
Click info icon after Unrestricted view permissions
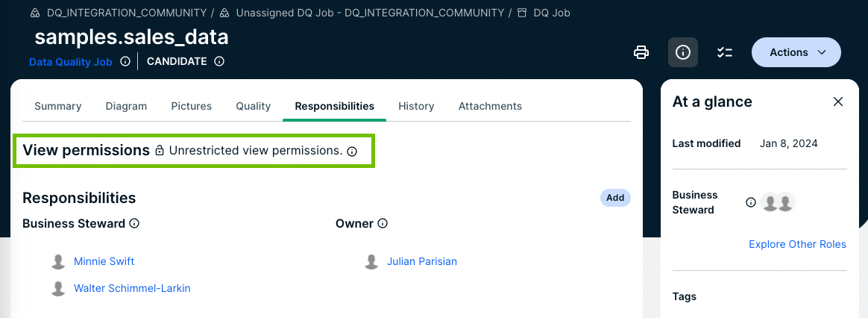click(353, 152)
